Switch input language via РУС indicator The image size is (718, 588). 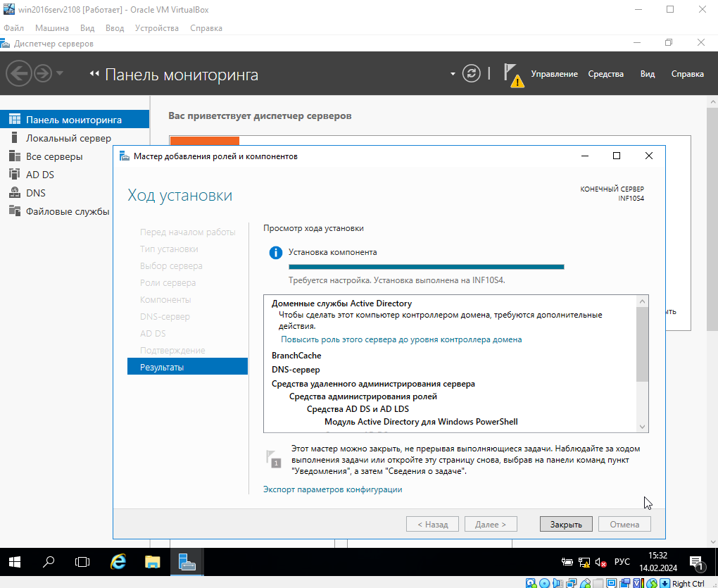tap(622, 562)
